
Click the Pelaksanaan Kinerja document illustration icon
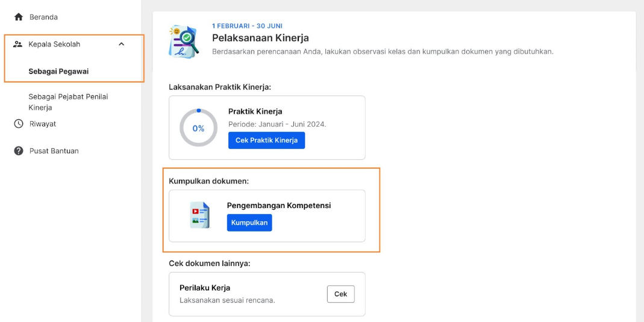pyautogui.click(x=184, y=41)
